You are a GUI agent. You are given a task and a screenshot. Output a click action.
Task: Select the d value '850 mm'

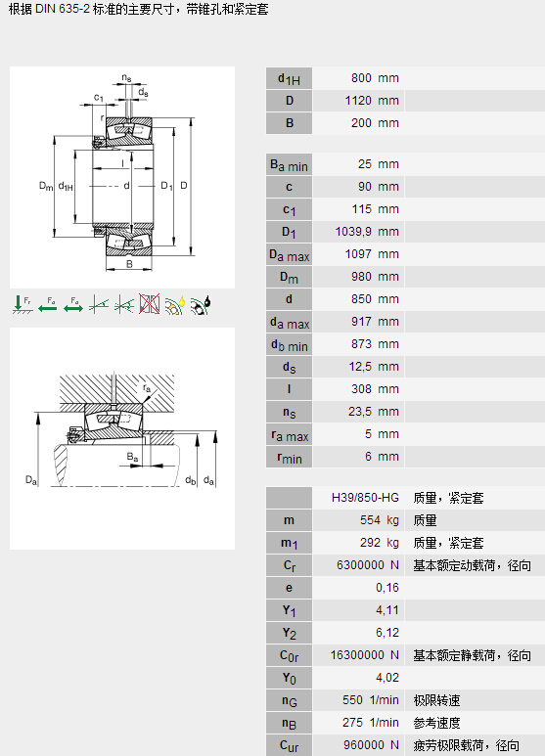coord(375,299)
